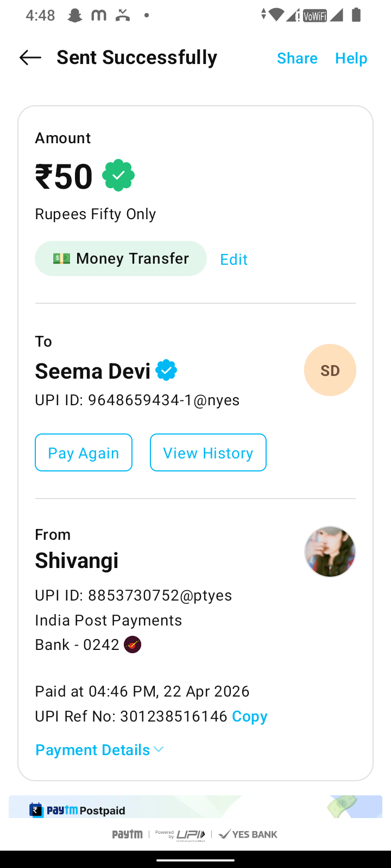Open the Share option

pyautogui.click(x=297, y=58)
